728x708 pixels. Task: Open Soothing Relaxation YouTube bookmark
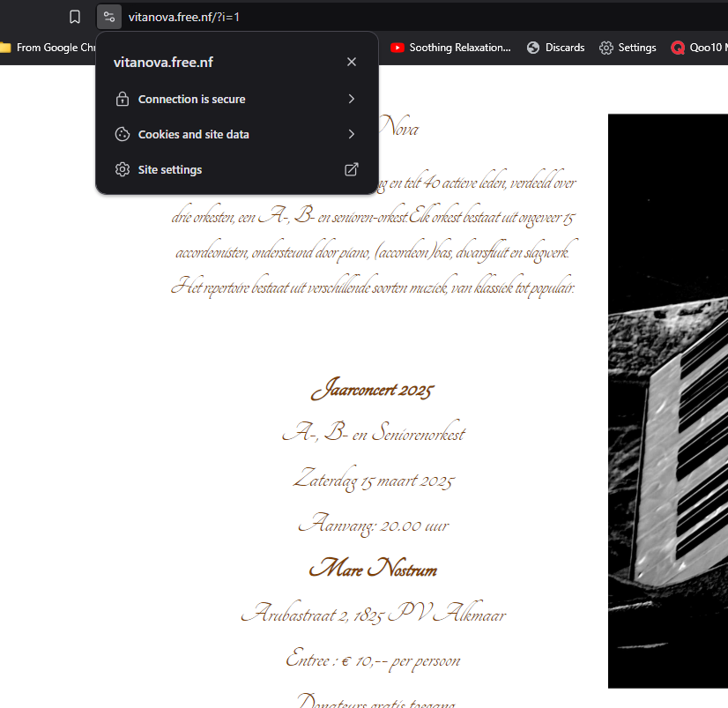(450, 48)
